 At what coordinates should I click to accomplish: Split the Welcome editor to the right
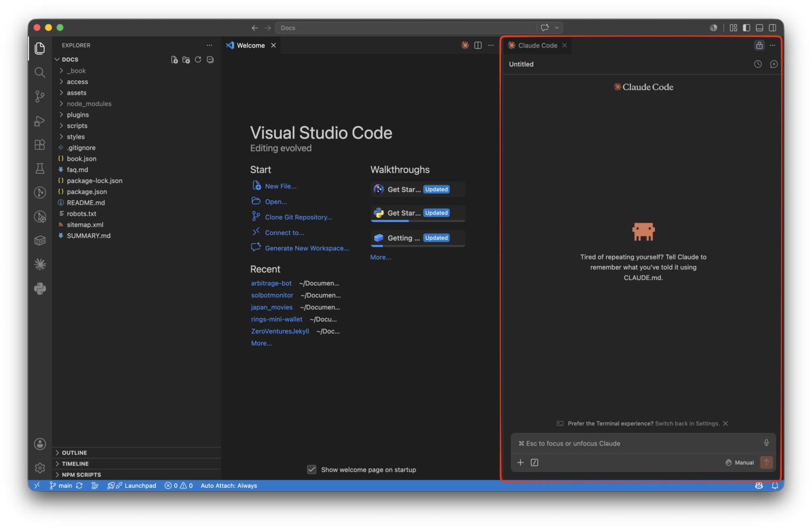tap(478, 45)
